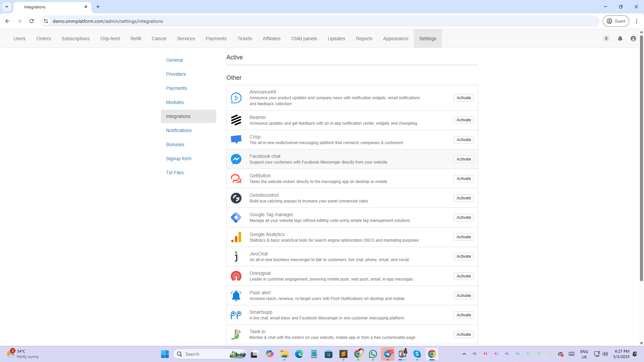Screen dimensions: 644x362
Task: Click the Google Analytics bar chart icon
Action: coord(236,237)
